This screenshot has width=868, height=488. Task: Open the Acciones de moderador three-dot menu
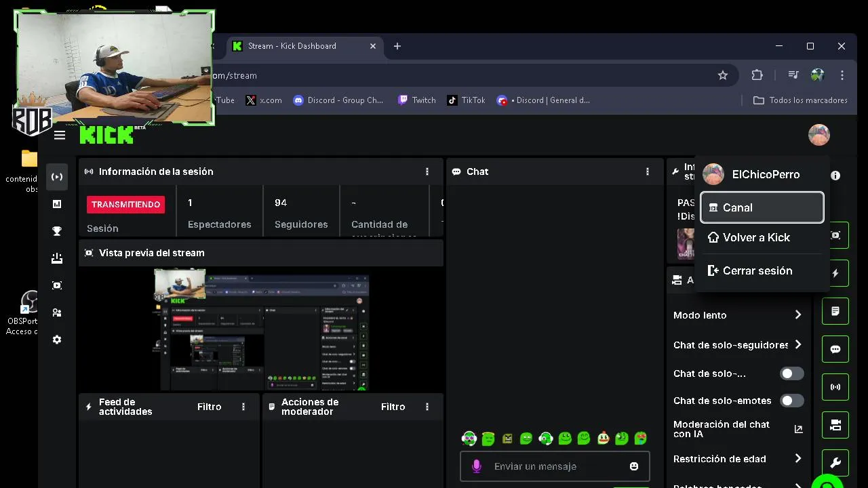427,407
